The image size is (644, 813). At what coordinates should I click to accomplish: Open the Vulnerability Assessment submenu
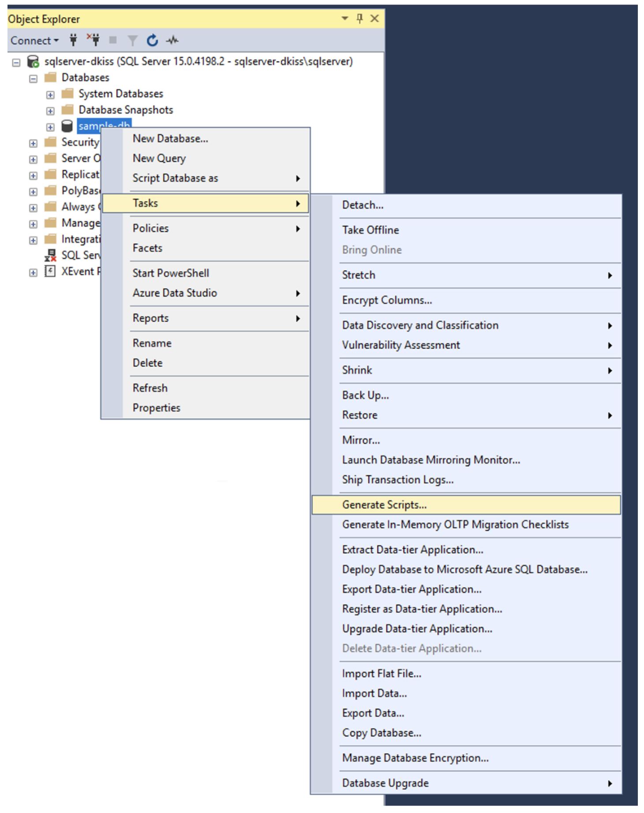point(466,345)
